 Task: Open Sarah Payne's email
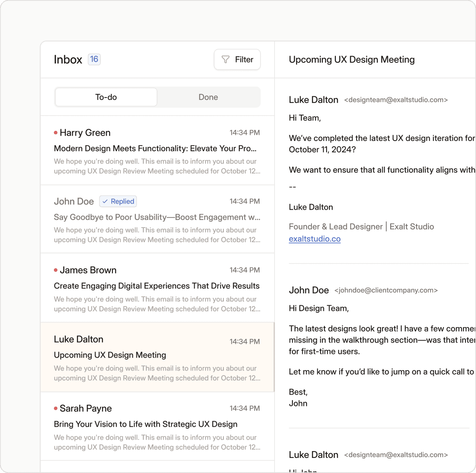click(157, 426)
